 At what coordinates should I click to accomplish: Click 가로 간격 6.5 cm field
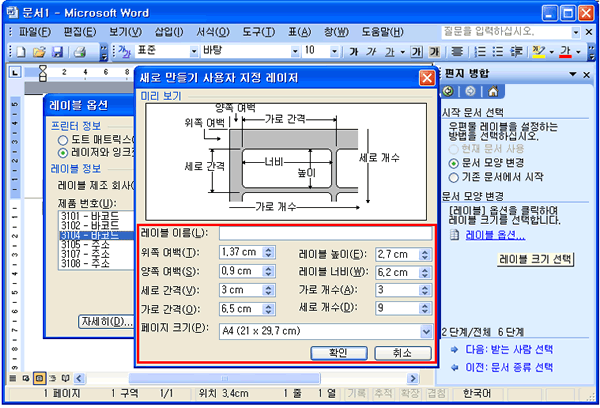click(241, 309)
